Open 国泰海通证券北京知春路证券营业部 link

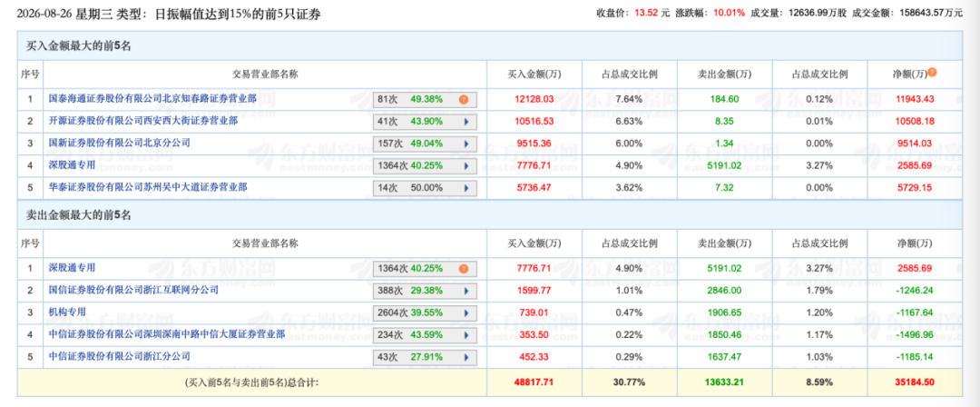(152, 98)
